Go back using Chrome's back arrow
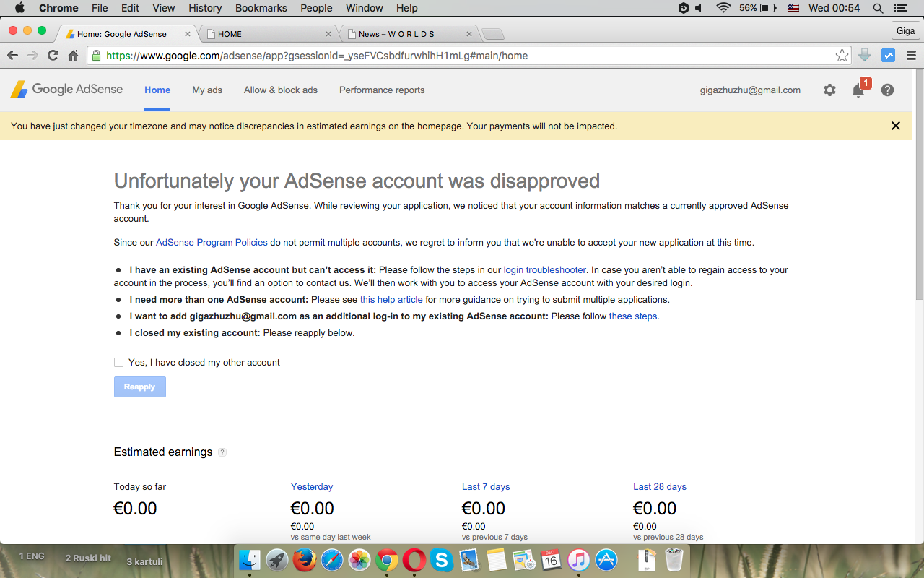Image resolution: width=924 pixels, height=578 pixels. click(12, 56)
